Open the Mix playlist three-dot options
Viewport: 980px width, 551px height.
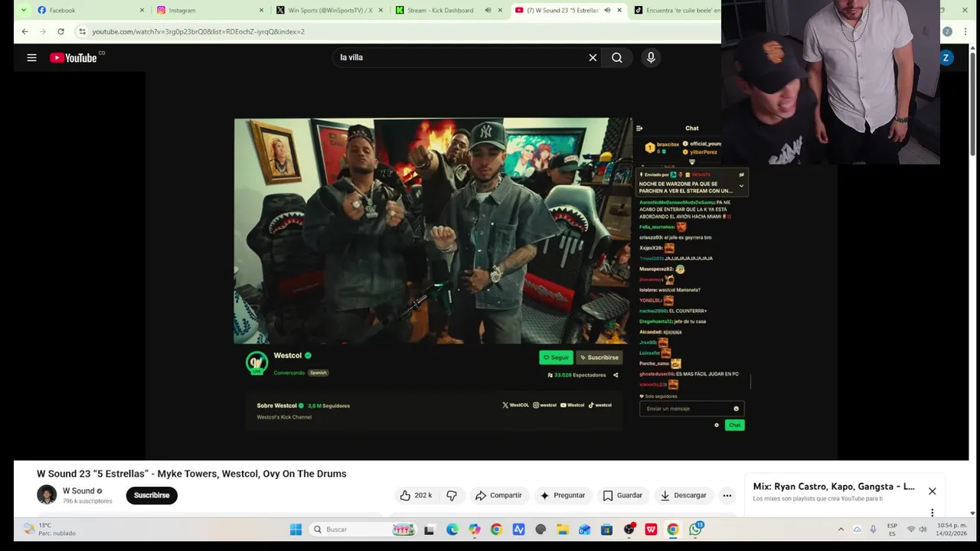coord(932,512)
